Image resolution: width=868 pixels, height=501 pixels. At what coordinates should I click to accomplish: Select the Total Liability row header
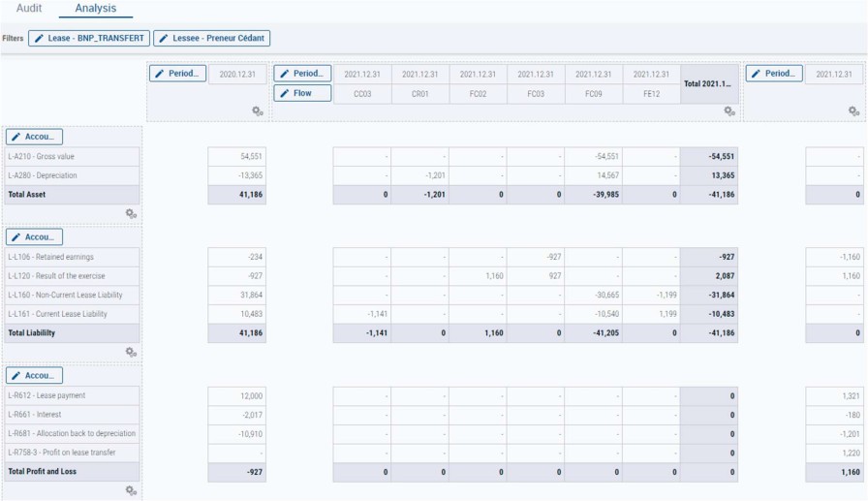[x=72, y=333]
